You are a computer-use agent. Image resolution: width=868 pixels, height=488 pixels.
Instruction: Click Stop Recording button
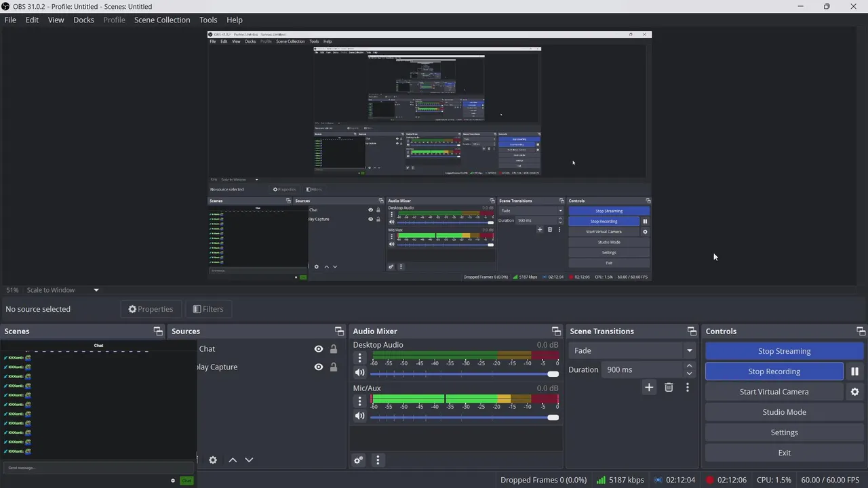point(774,371)
